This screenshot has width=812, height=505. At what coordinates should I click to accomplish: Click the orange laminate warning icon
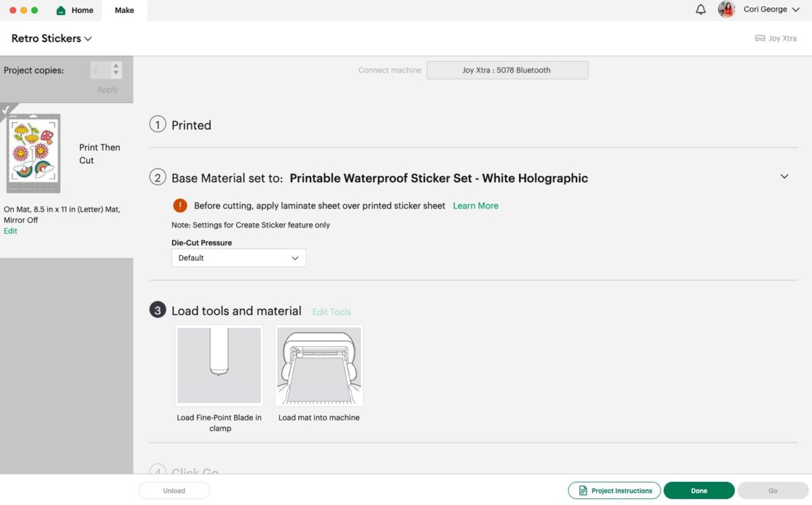tap(180, 206)
